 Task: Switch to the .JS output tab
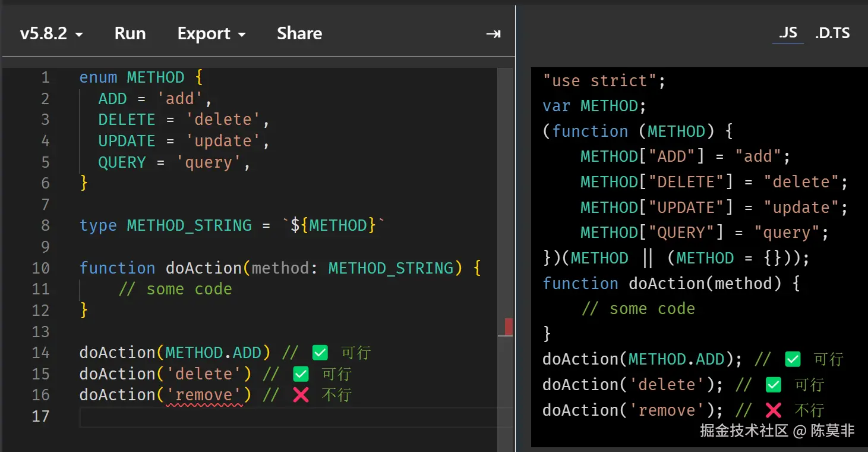pyautogui.click(x=788, y=33)
